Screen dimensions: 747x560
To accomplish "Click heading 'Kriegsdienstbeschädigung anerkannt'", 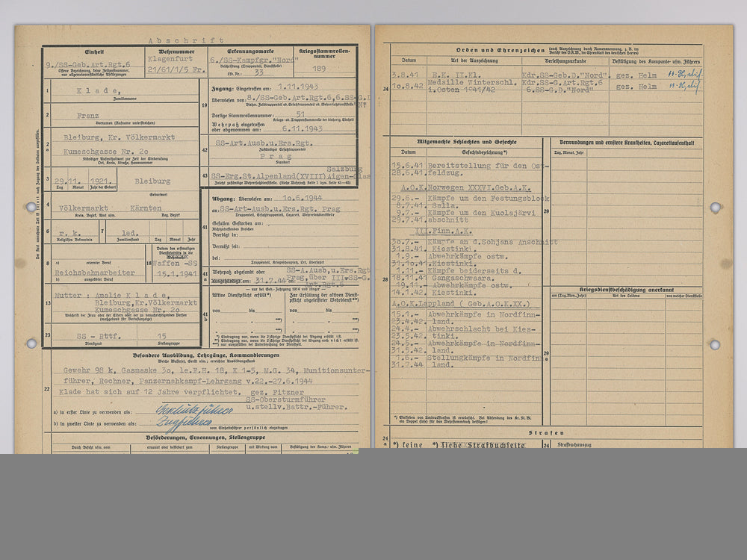I will [x=627, y=290].
